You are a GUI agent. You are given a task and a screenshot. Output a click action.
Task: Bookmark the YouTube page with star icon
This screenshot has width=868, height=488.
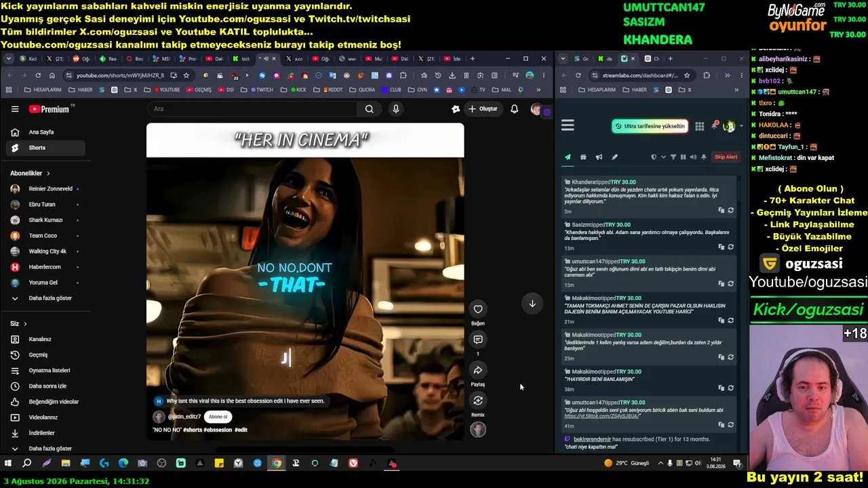click(x=186, y=75)
